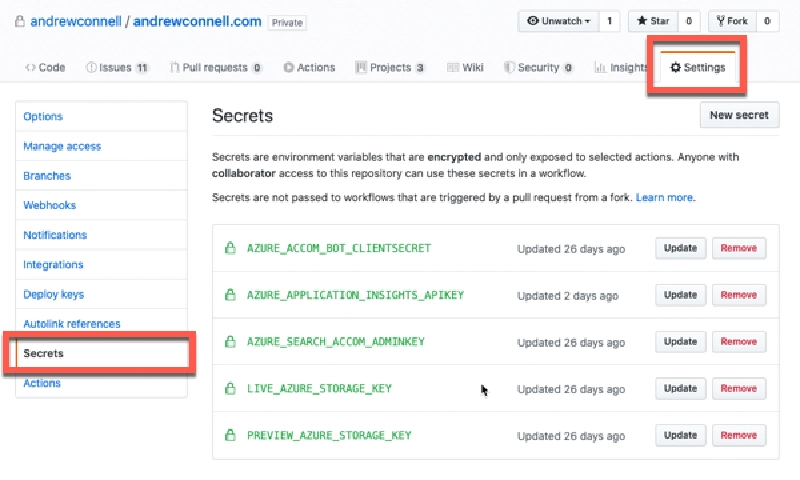Click the lock icon beside PREVIEW_AZURE_STORAGE_KEY
This screenshot has height=480, width=800.
click(x=230, y=435)
